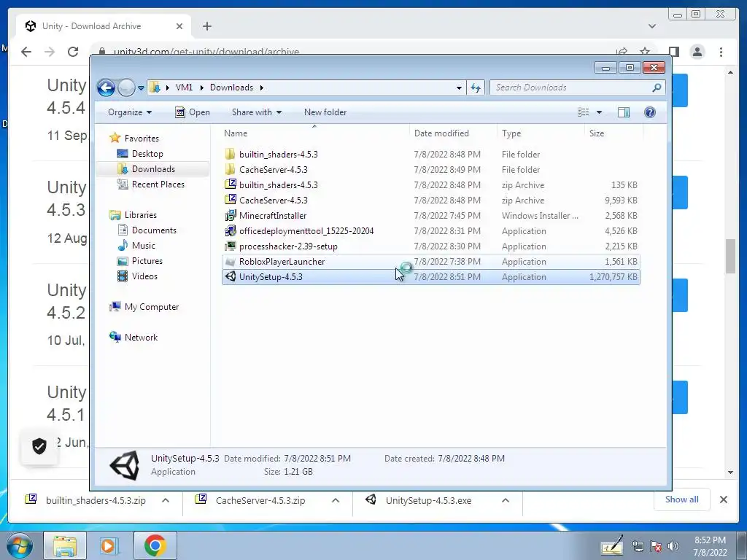Select the processhacker-2.39-setup file icon
The width and height of the screenshot is (747, 560).
[x=231, y=246]
